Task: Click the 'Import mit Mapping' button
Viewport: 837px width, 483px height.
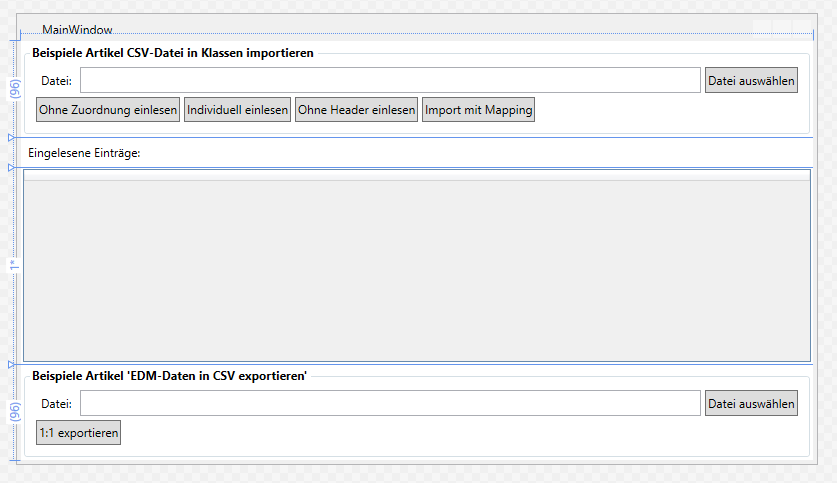Action: click(x=478, y=110)
